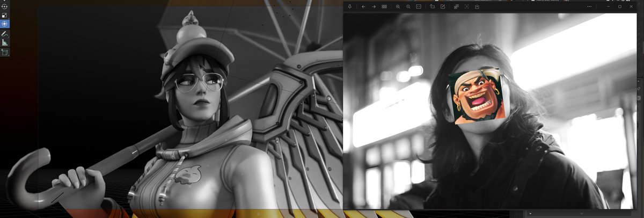Go to previous image with back arrow
644x218 pixels.
363,6
